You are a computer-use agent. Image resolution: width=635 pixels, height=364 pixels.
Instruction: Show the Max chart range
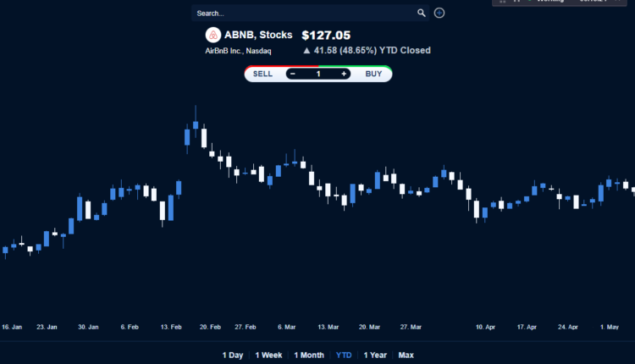pos(406,356)
